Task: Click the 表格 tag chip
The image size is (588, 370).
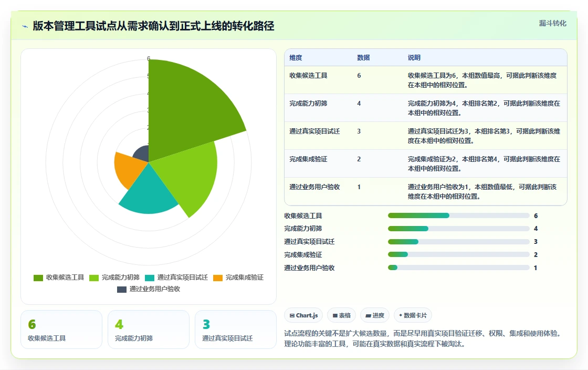Action: pos(342,315)
